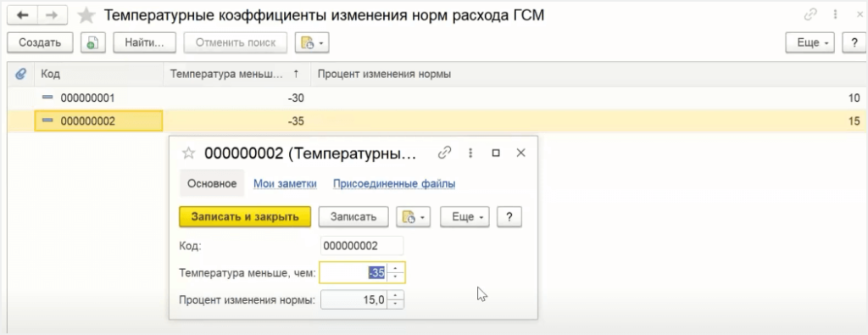Select row with code 000000001
The height and width of the screenshot is (335, 868).
pos(437,98)
